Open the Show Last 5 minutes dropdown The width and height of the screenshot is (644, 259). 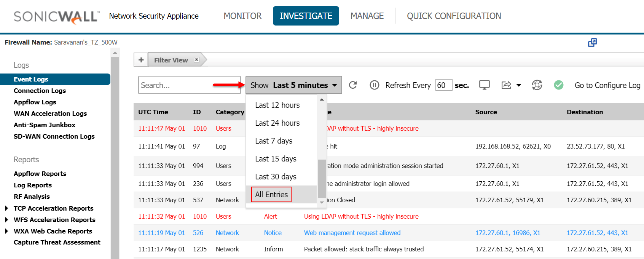293,85
